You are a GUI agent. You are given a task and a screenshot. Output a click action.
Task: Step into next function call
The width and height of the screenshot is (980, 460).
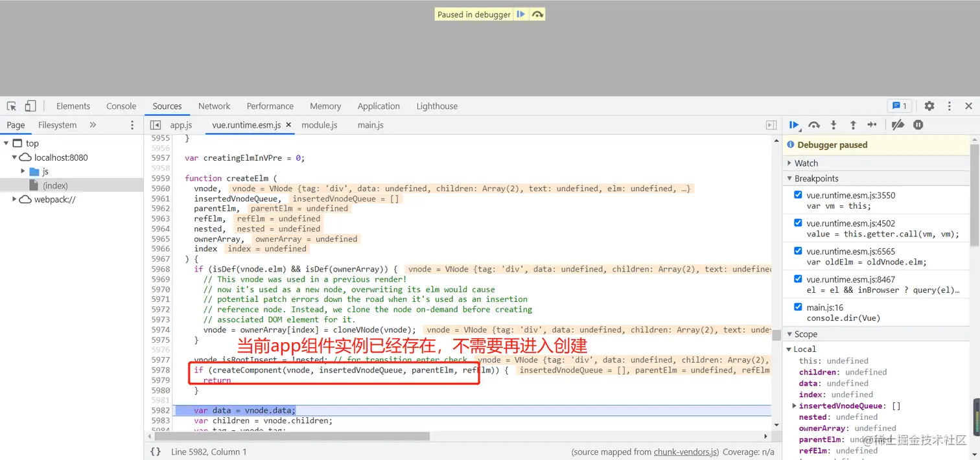pos(834,125)
